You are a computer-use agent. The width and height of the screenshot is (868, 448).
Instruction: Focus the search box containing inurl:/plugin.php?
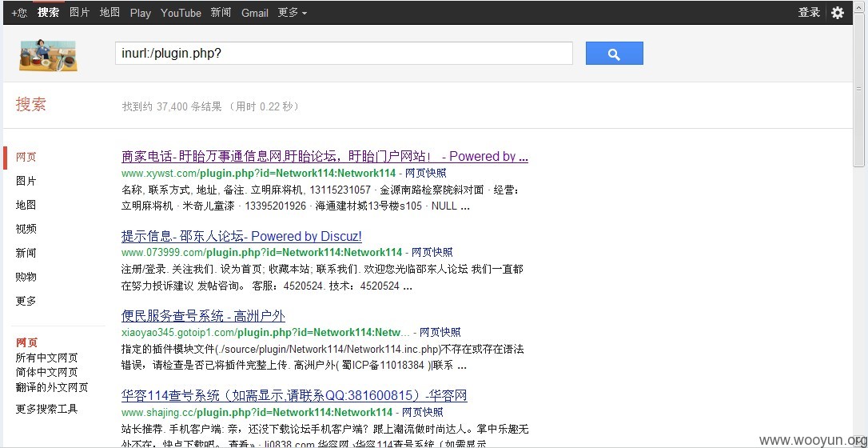[344, 53]
